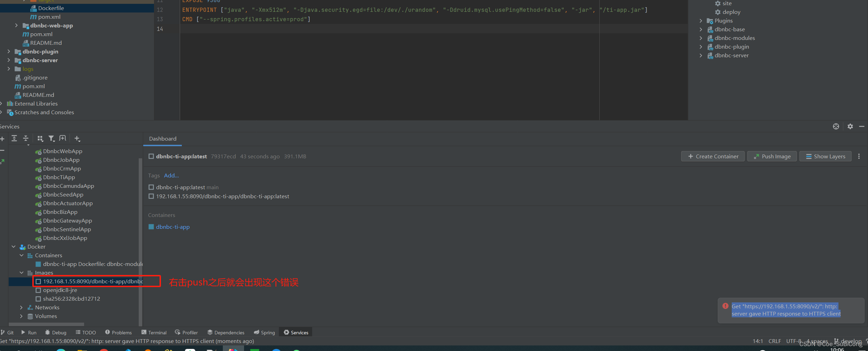
Task: Click the Push Image button
Action: point(771,156)
